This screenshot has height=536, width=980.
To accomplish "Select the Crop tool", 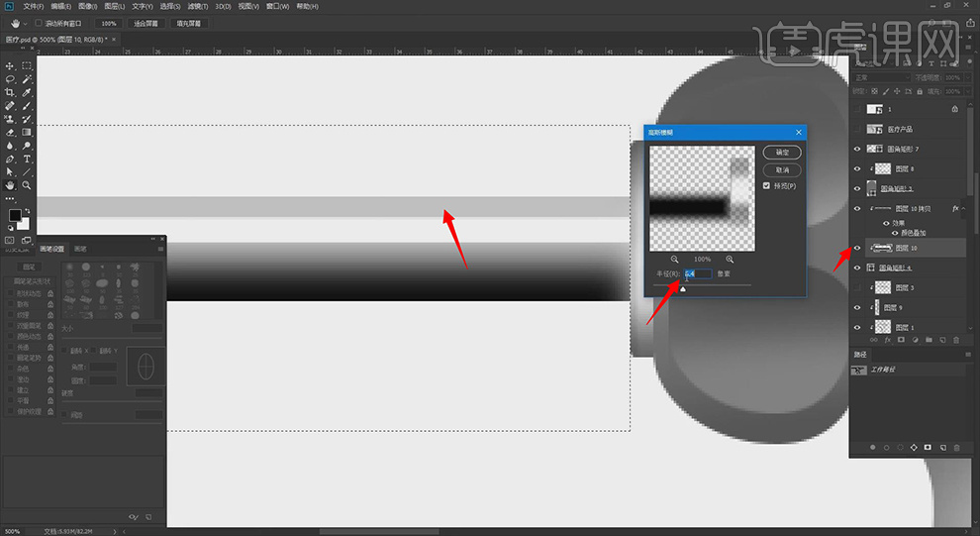I will tap(9, 92).
